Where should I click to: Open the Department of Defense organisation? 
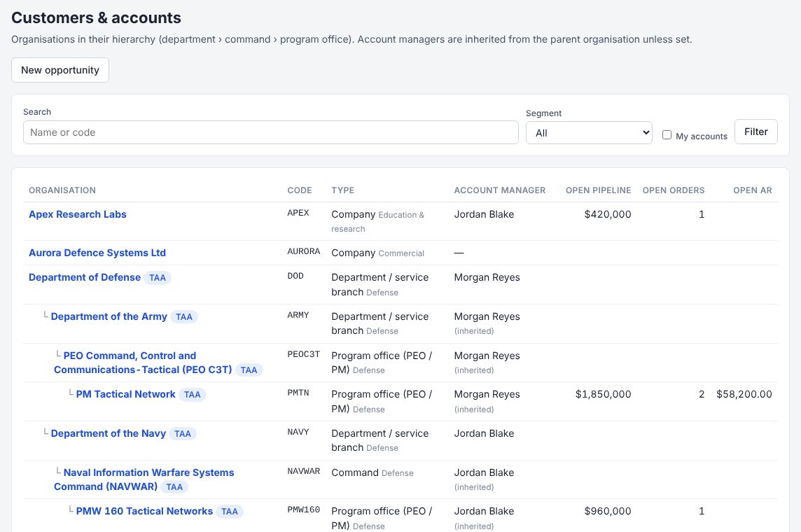click(x=85, y=277)
